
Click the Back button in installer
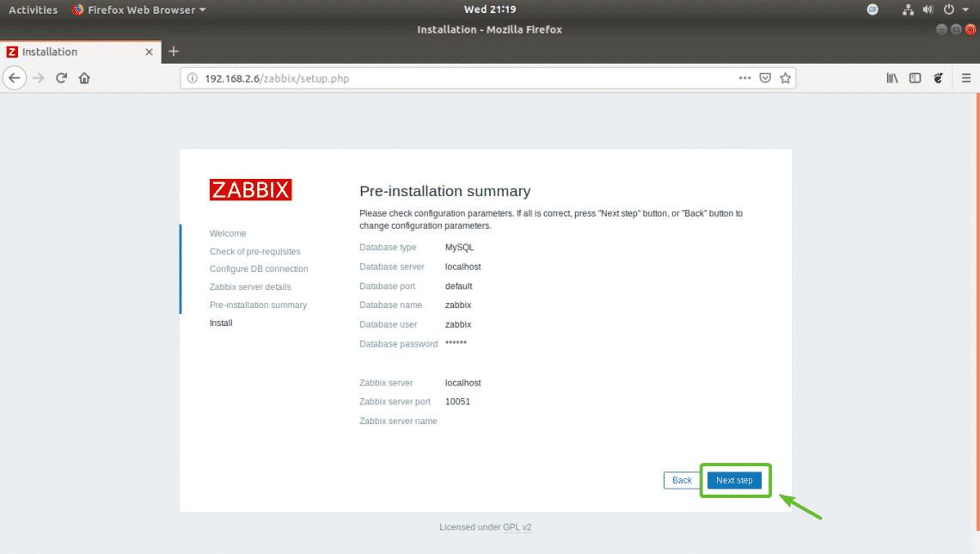682,480
